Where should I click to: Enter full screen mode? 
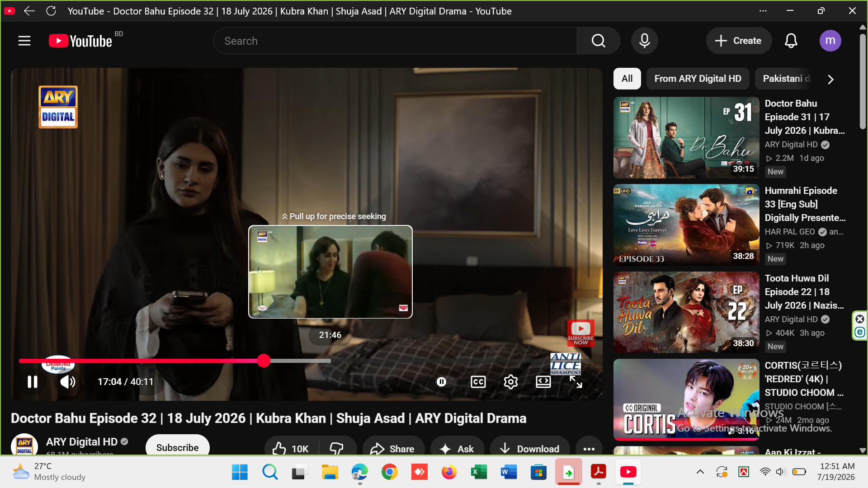coord(576,382)
